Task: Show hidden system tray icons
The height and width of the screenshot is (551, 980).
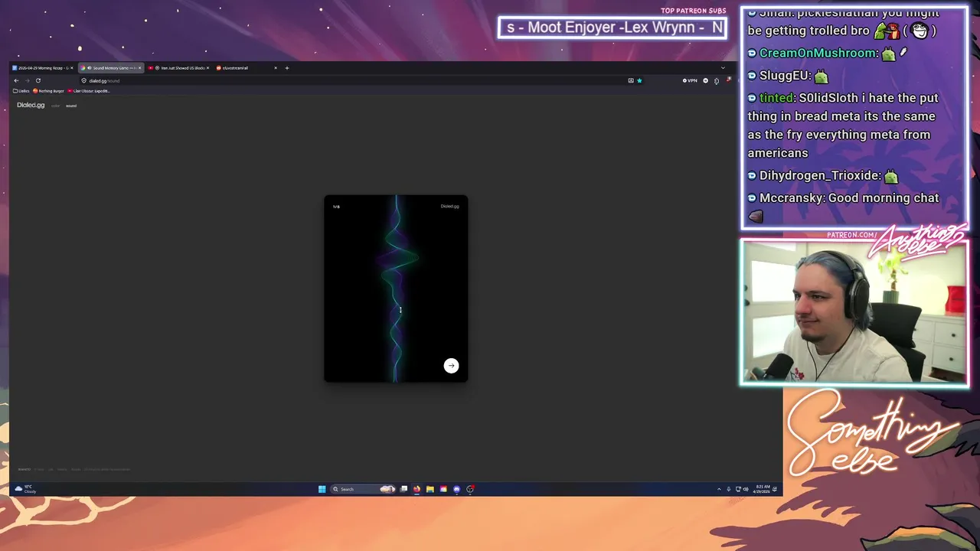Action: pos(719,489)
